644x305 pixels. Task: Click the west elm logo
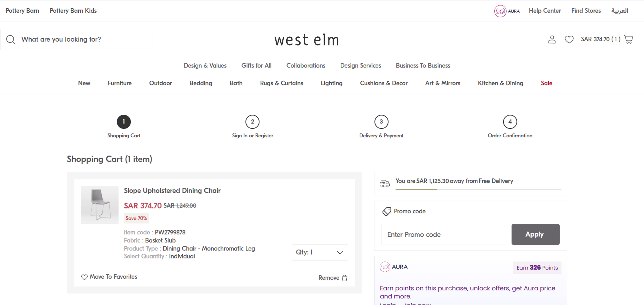click(307, 40)
